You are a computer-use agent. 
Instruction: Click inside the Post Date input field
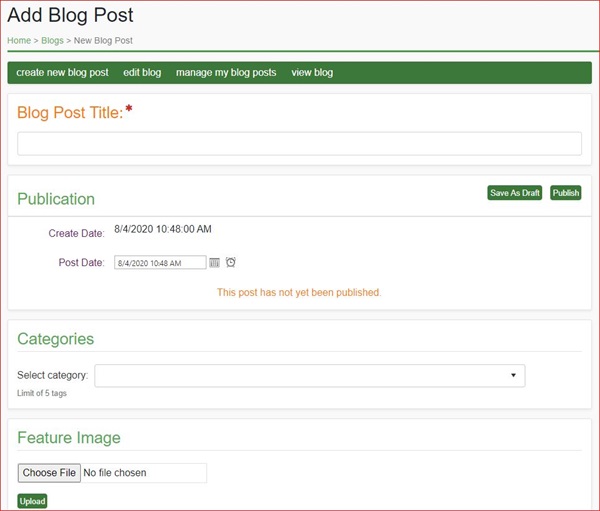click(158, 263)
